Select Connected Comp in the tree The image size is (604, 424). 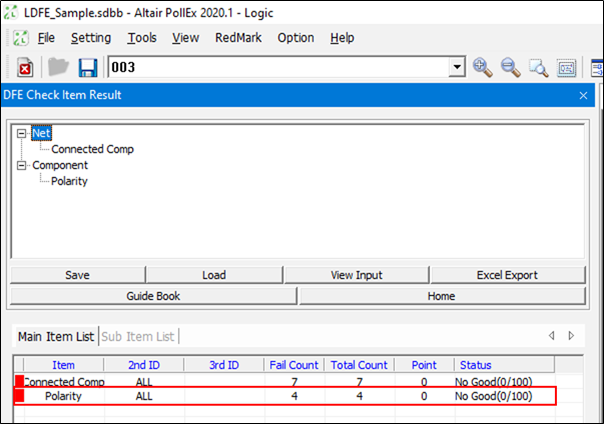[x=92, y=149]
